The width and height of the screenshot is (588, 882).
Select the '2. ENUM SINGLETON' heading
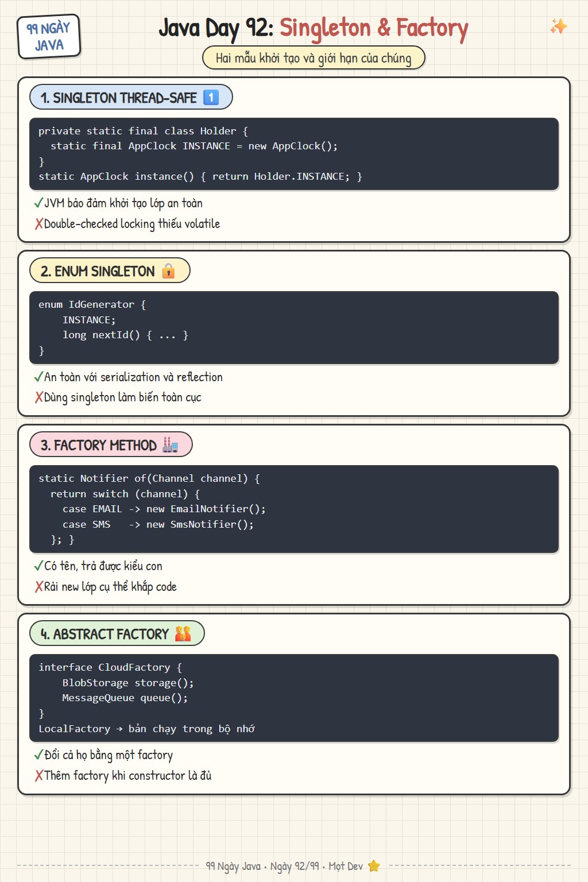click(x=110, y=270)
